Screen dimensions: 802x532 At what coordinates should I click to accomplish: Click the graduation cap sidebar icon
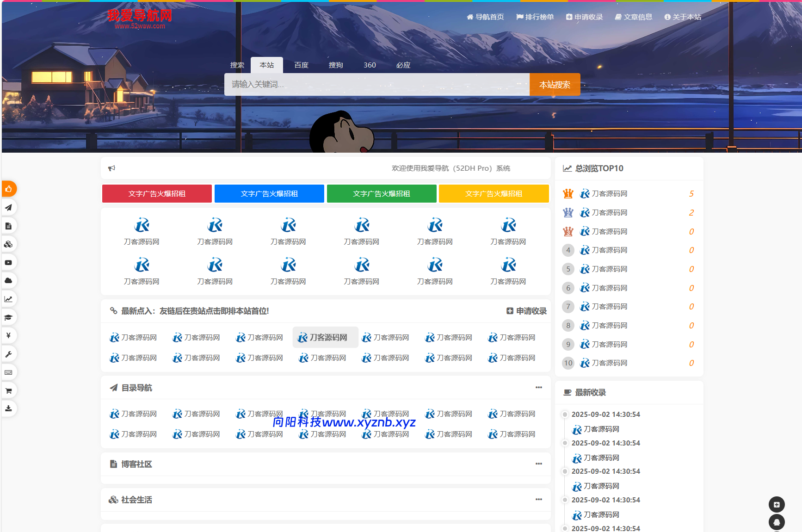tap(8, 317)
